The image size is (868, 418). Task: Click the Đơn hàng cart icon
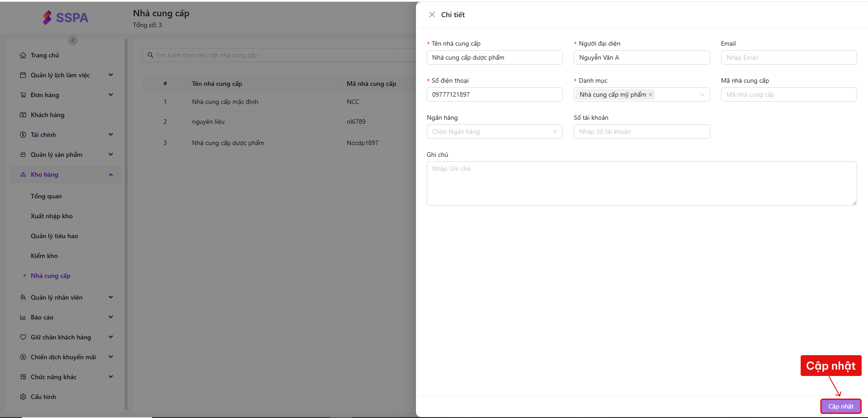(x=23, y=95)
